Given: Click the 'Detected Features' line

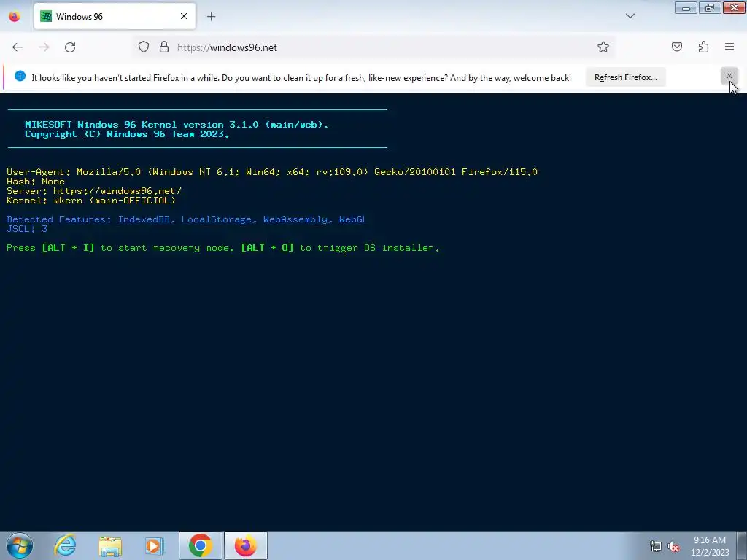Looking at the screenshot, I should (x=187, y=219).
